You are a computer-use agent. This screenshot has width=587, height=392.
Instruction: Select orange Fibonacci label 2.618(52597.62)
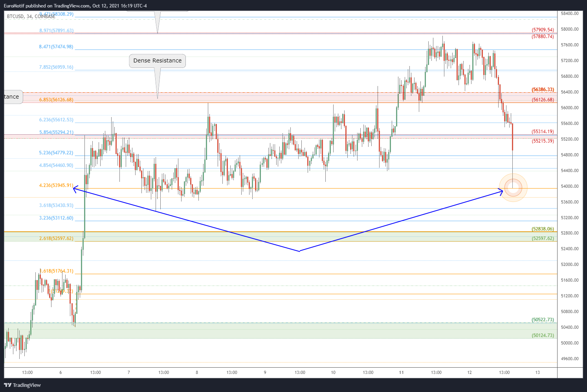(56, 238)
